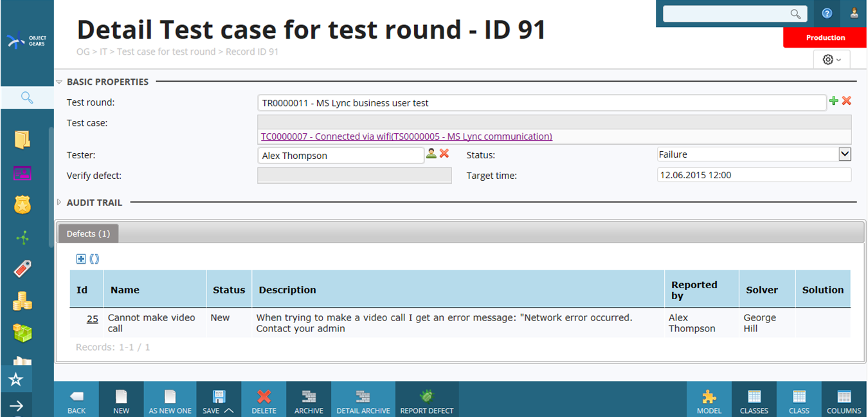Add new defect with blue plus icon
The height and width of the screenshot is (417, 868).
pyautogui.click(x=81, y=259)
